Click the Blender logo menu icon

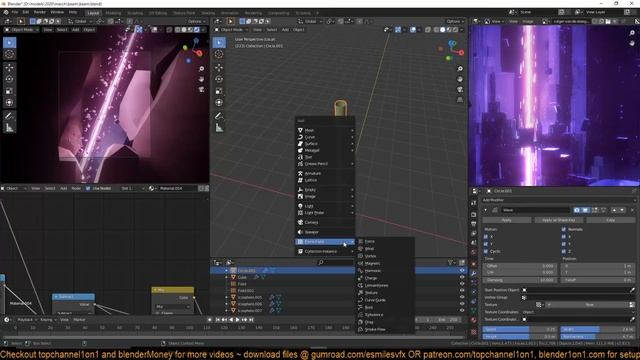pos(6,12)
